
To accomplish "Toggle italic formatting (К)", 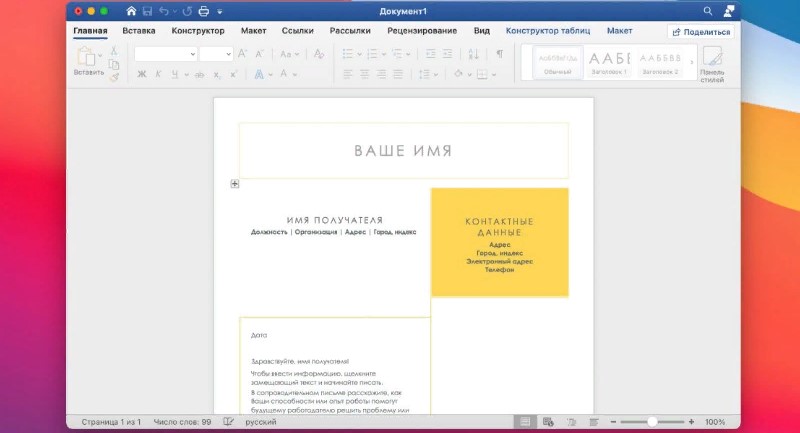I will tap(158, 74).
